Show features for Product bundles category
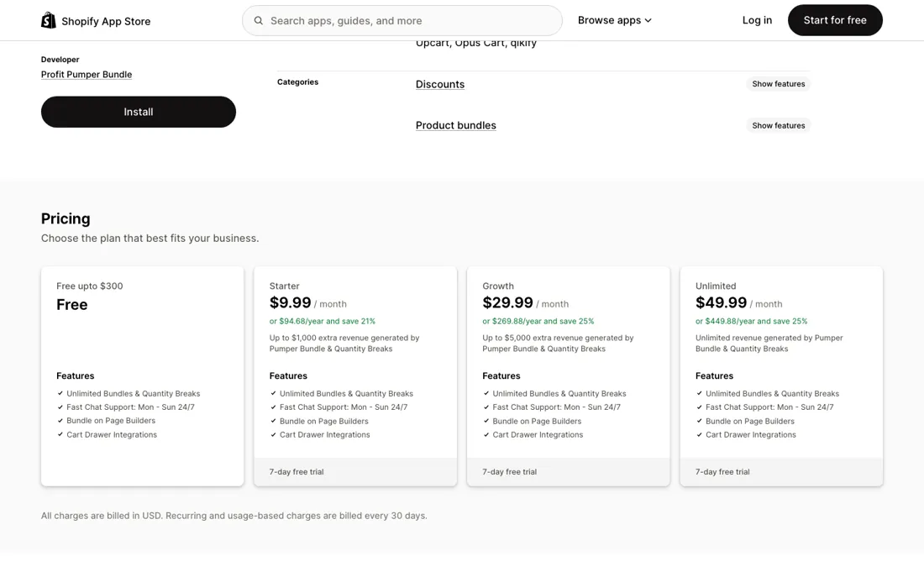 pos(778,125)
